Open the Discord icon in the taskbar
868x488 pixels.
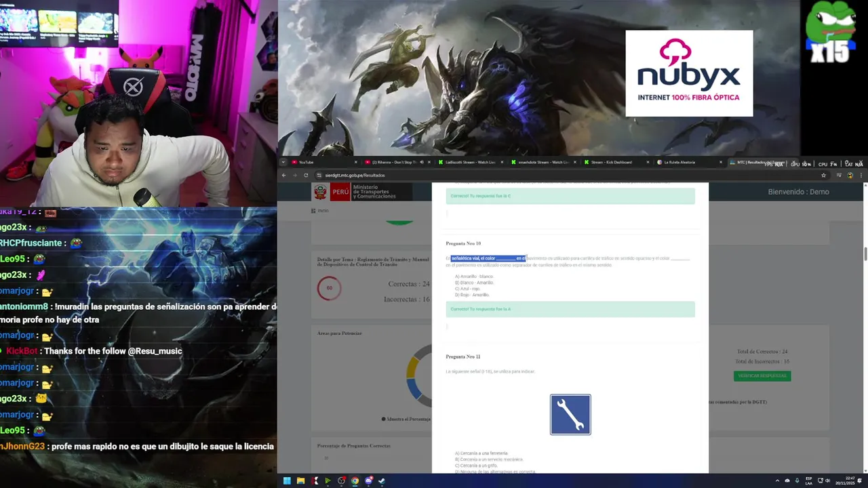[368, 481]
